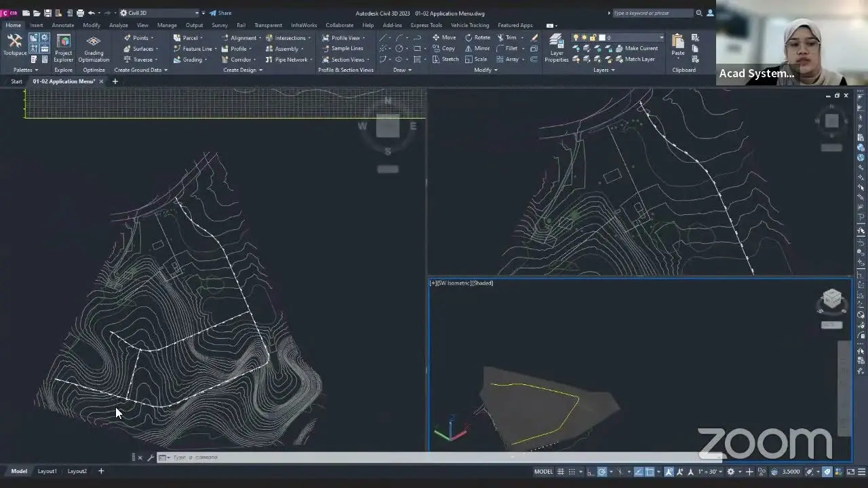This screenshot has width=868, height=488.
Task: Select the Copy tool
Action: pos(443,48)
